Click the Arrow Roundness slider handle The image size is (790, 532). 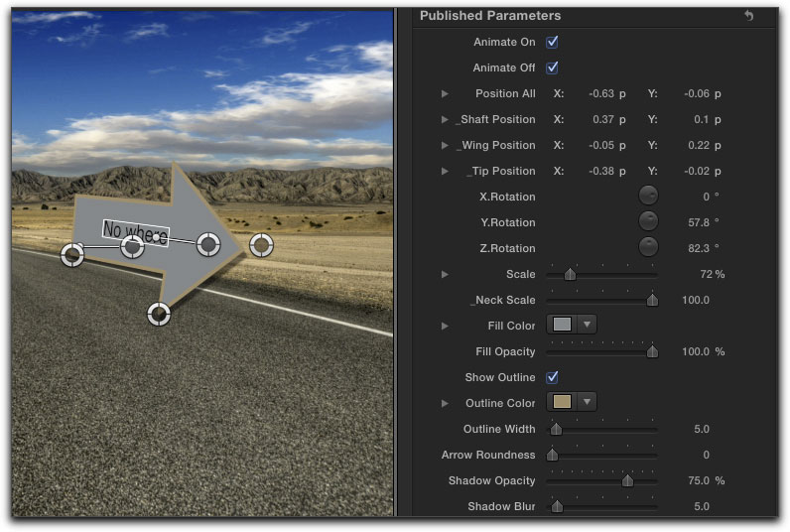tap(552, 455)
